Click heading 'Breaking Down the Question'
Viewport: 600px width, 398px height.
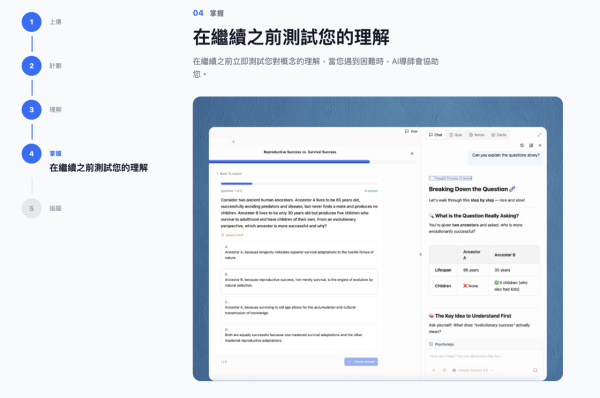click(472, 189)
